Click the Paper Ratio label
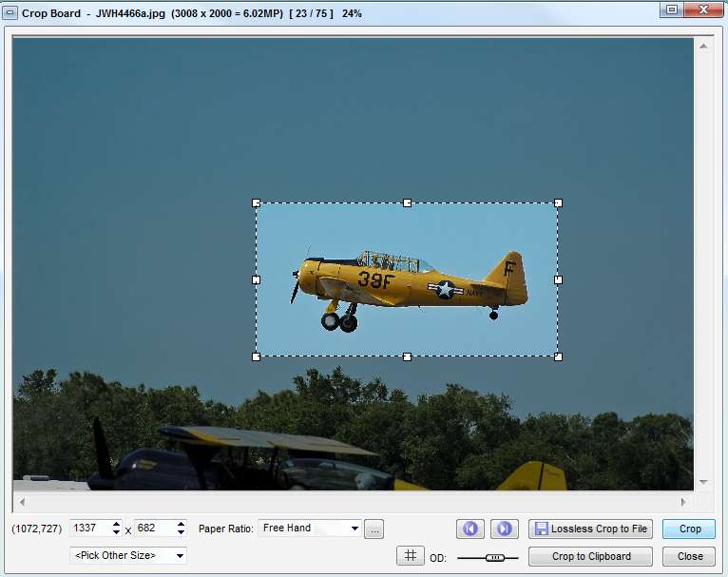The image size is (728, 577). 226,529
